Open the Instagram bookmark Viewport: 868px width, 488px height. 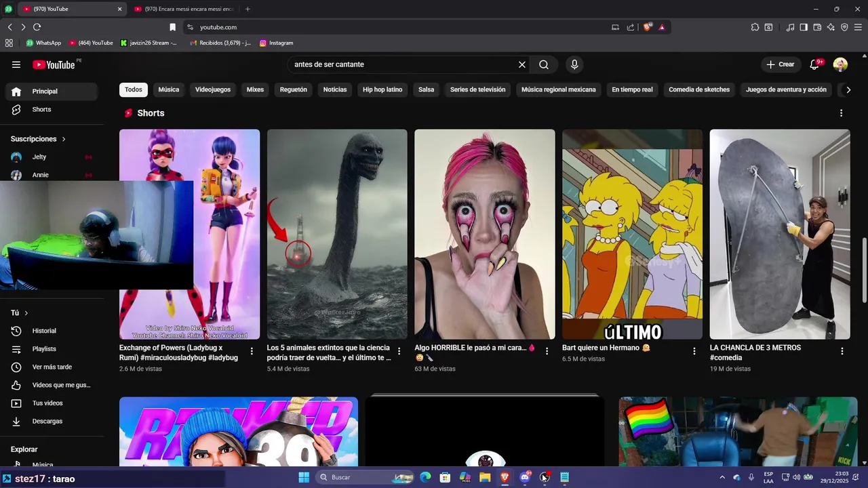click(276, 43)
